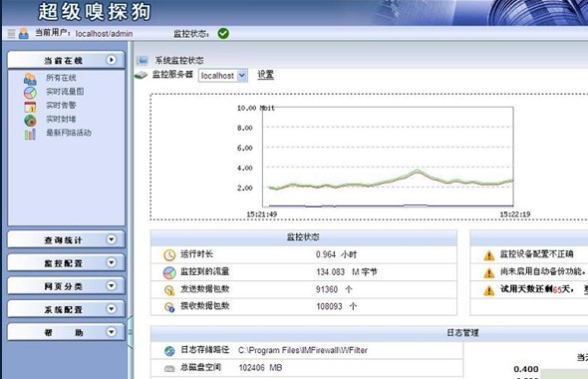This screenshot has height=379, width=588.
Task: Open the 所有在线 menu item
Action: tap(61, 78)
